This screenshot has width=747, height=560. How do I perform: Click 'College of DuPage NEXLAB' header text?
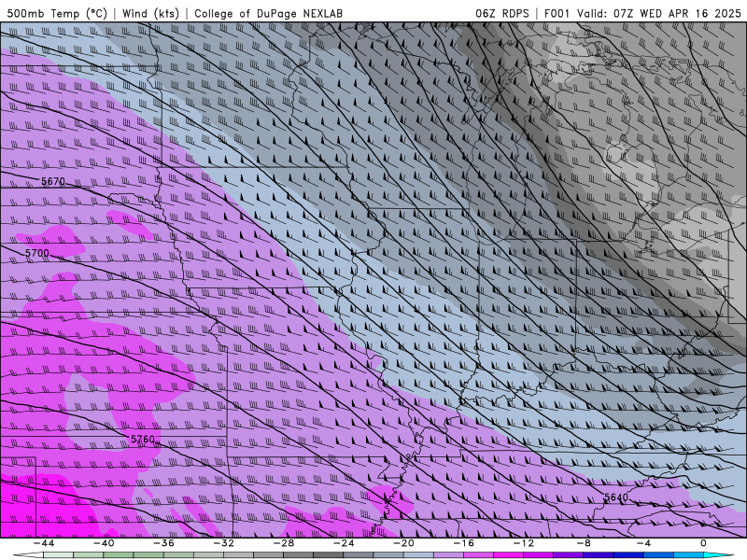268,13
